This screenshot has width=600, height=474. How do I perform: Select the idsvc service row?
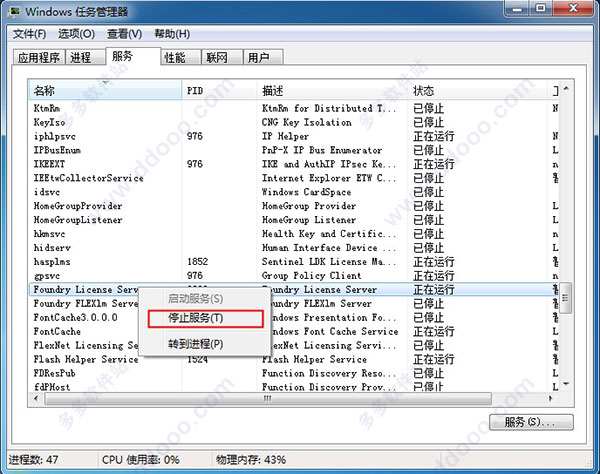coord(294,192)
